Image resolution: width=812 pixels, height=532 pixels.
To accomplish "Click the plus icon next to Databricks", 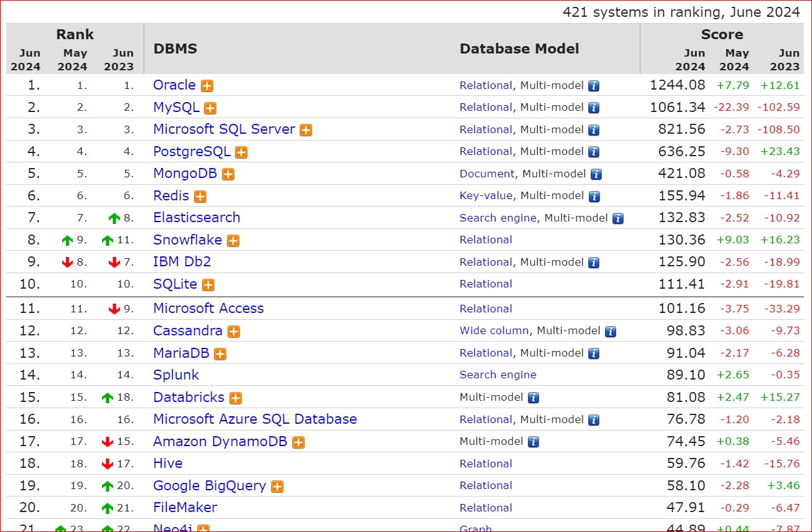I will click(236, 398).
